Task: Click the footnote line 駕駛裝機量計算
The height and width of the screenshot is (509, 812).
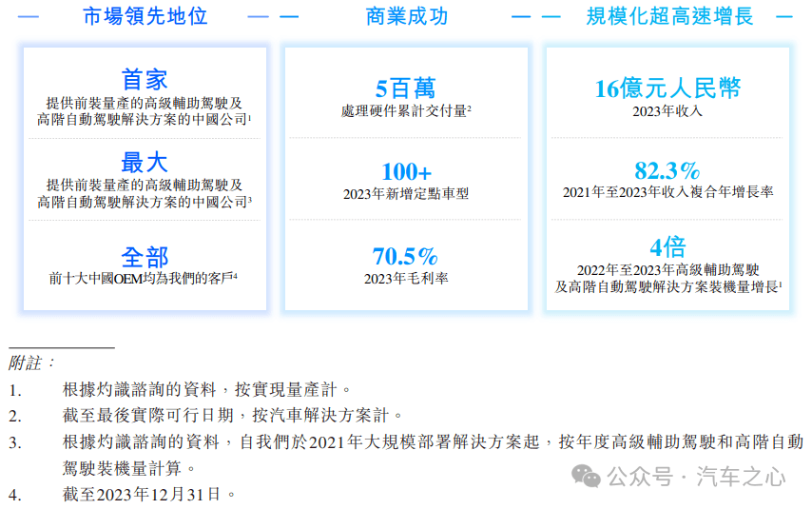Action: pos(129,469)
